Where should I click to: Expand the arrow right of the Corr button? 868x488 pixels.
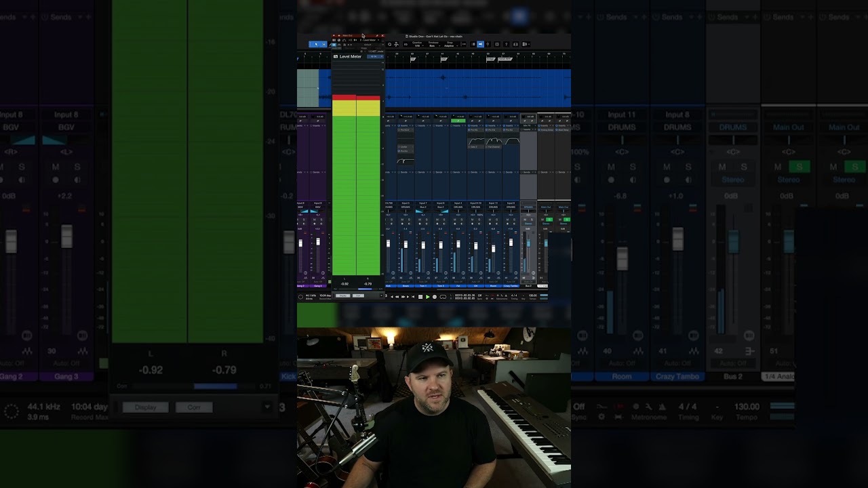(x=381, y=296)
